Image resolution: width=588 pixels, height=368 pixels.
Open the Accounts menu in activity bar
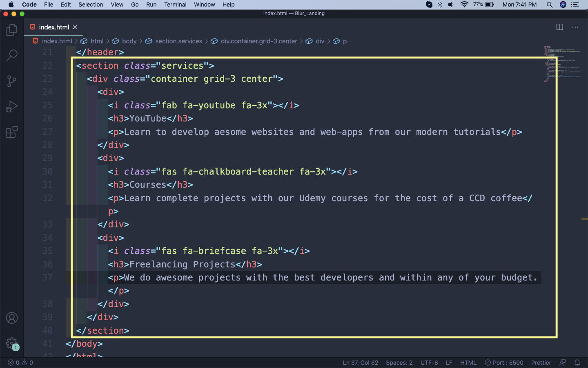[x=12, y=318]
